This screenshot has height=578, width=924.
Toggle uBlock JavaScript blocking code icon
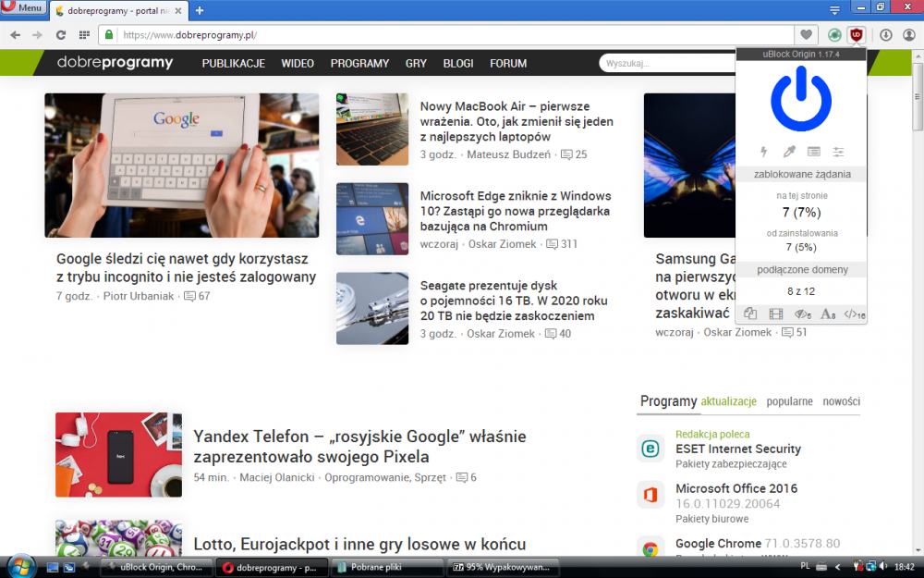pos(855,314)
